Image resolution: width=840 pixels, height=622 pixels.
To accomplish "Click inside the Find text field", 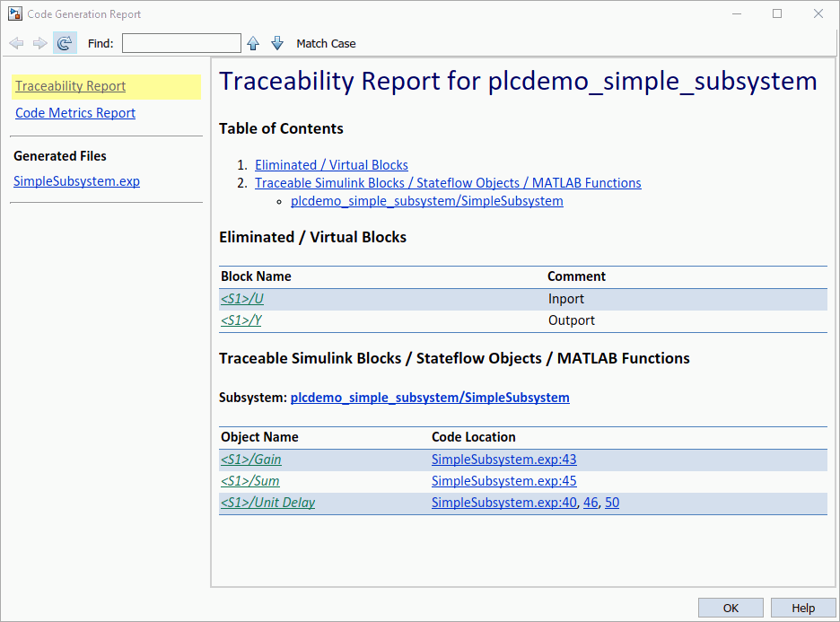I will [181, 43].
